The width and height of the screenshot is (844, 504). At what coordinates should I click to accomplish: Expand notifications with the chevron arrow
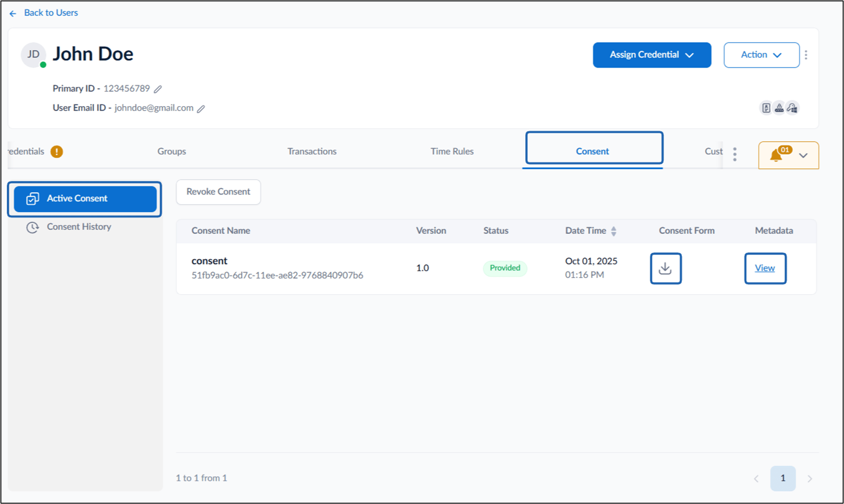[x=803, y=155]
